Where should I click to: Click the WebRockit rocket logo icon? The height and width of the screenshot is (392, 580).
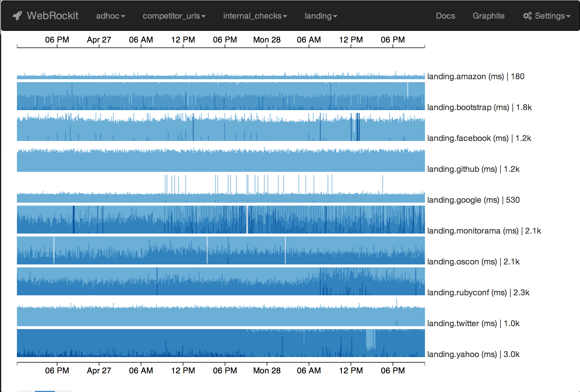pyautogui.click(x=17, y=16)
